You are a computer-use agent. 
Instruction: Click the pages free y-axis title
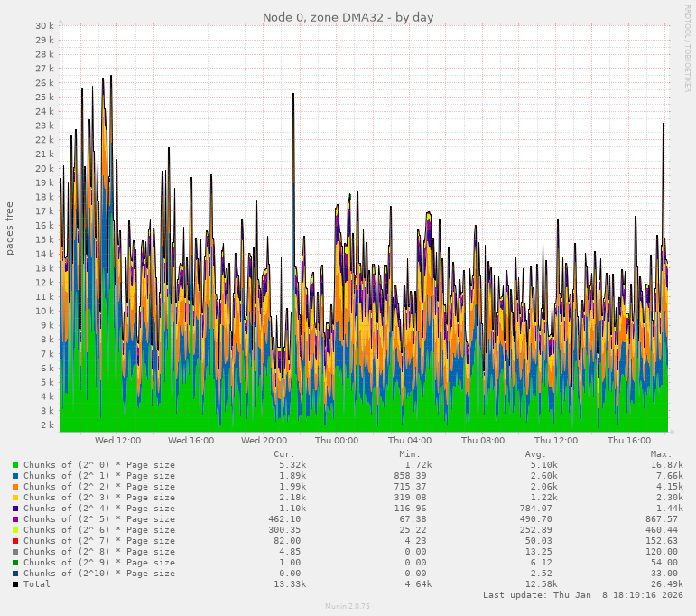click(9, 229)
